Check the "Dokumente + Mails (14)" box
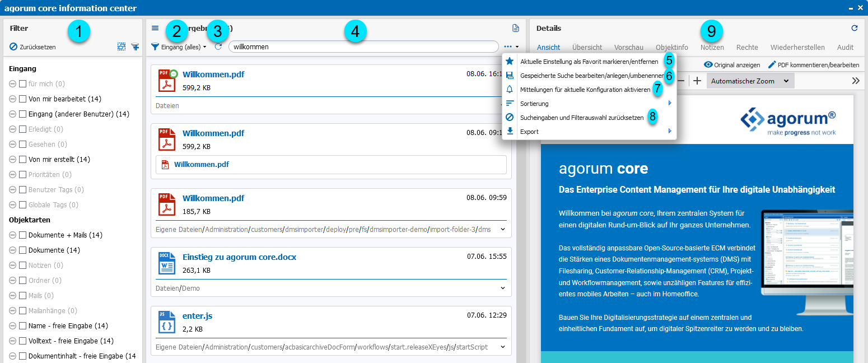Image resolution: width=868 pixels, height=363 pixels. pyautogui.click(x=23, y=235)
